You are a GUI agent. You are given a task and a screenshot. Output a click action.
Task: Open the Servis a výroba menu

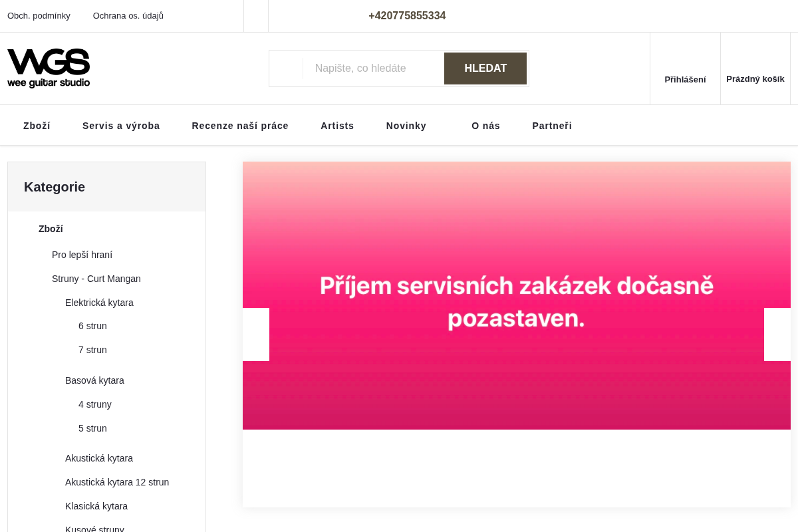(x=121, y=126)
